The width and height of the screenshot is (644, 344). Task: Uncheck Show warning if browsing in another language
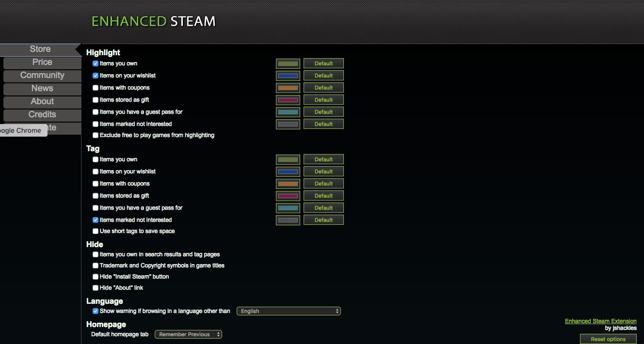96,311
